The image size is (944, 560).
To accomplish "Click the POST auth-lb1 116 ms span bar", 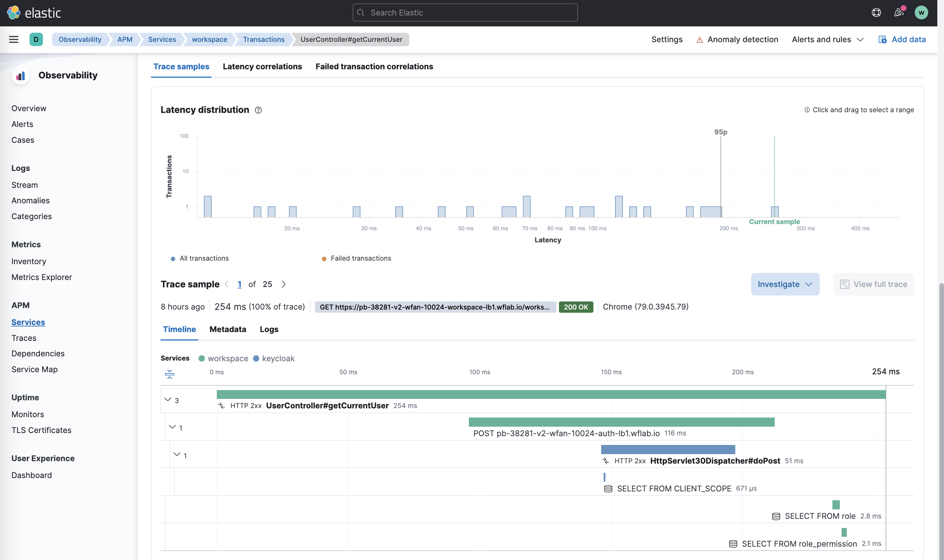I will 622,422.
